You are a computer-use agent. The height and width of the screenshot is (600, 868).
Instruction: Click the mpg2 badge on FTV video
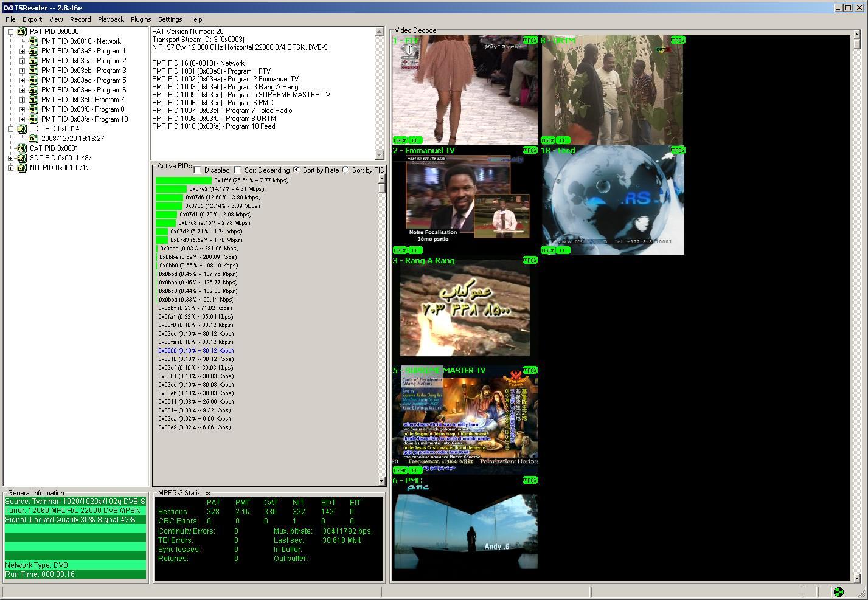530,40
